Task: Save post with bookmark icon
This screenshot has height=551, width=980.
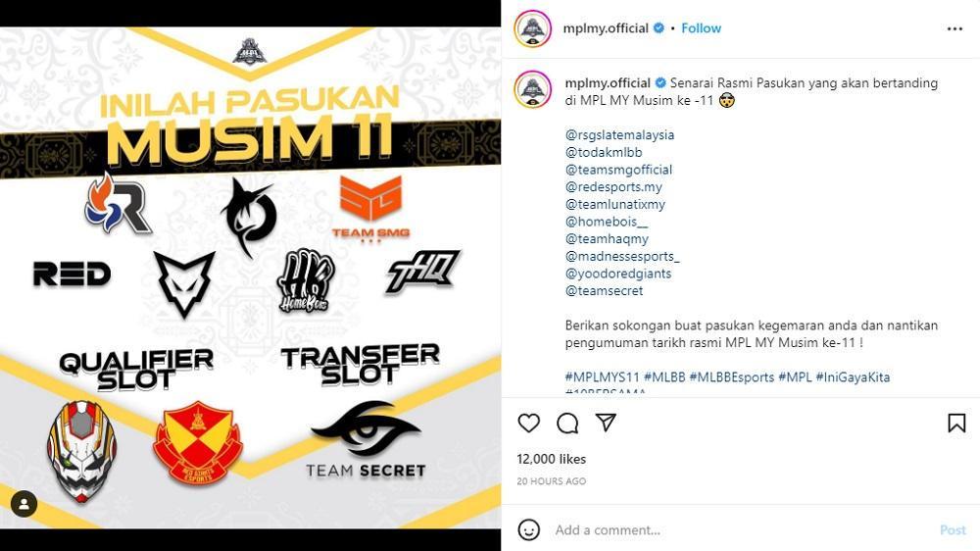Action: 956,424
